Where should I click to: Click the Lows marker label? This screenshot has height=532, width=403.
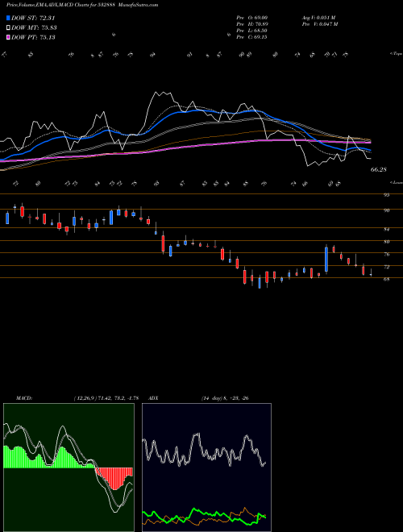click(396, 182)
